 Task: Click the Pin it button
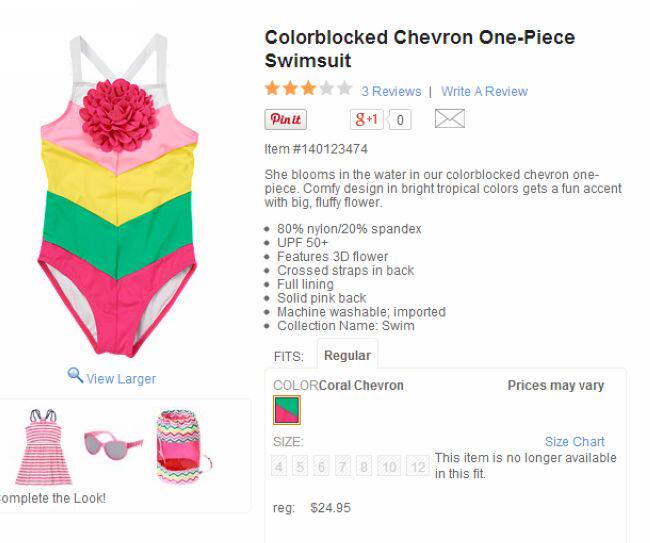click(x=286, y=119)
